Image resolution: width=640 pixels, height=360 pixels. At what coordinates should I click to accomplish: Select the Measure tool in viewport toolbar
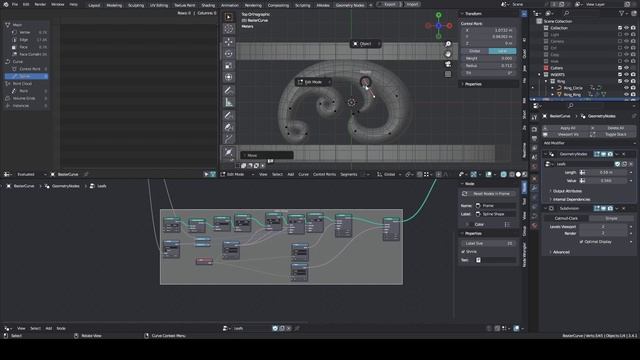(229, 102)
